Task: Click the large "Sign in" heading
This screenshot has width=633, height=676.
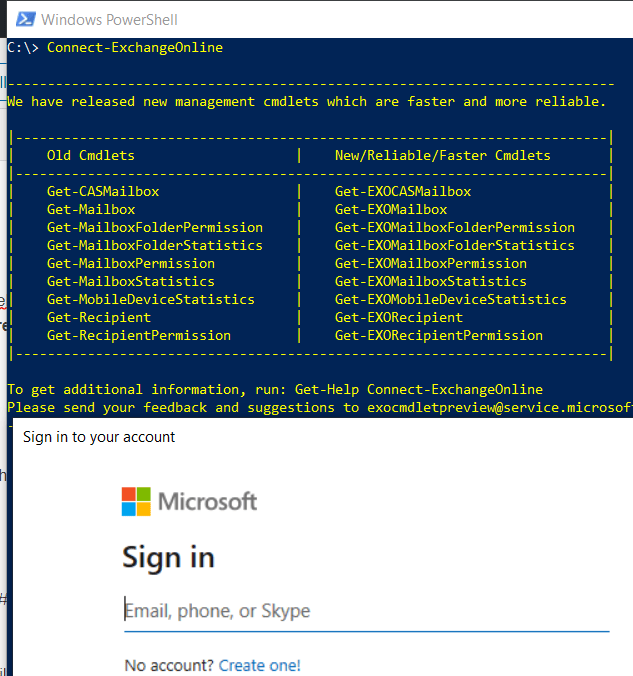Action: coord(168,557)
